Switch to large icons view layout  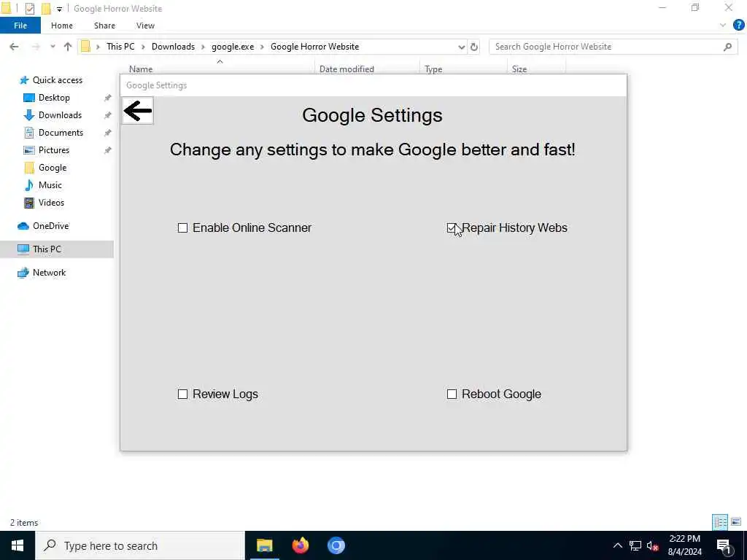coord(736,522)
